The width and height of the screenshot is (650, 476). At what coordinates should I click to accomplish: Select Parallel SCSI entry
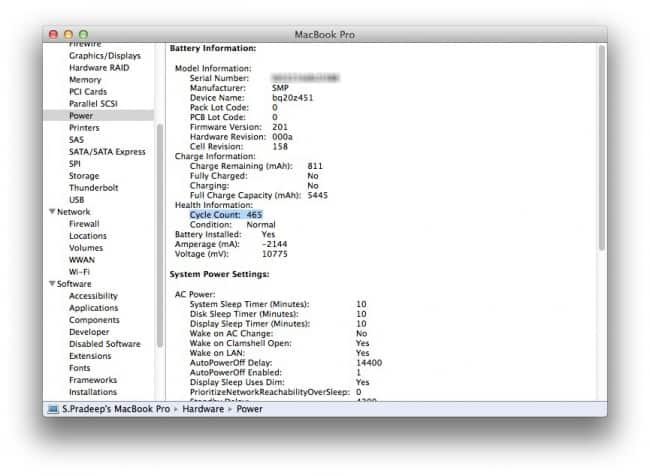93,104
